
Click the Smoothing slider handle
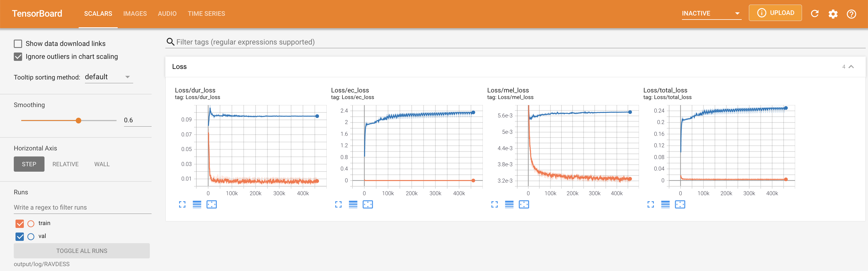click(79, 120)
